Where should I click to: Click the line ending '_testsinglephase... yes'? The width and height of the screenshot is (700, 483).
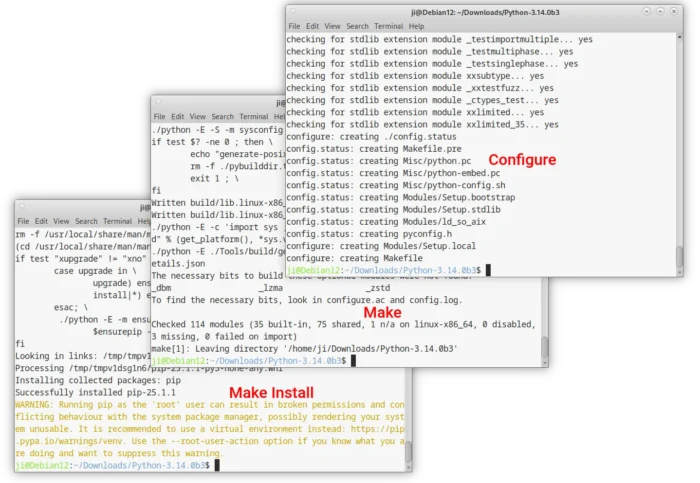(432, 63)
